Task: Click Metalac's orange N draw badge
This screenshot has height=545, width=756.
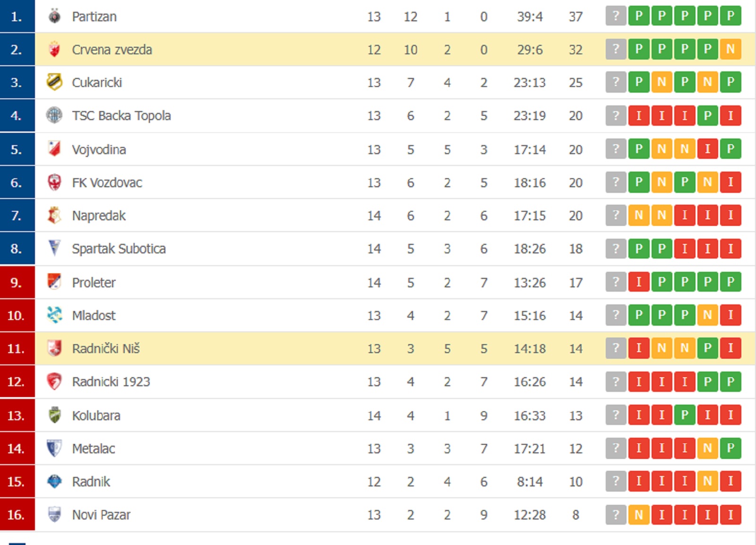Action: (x=707, y=448)
